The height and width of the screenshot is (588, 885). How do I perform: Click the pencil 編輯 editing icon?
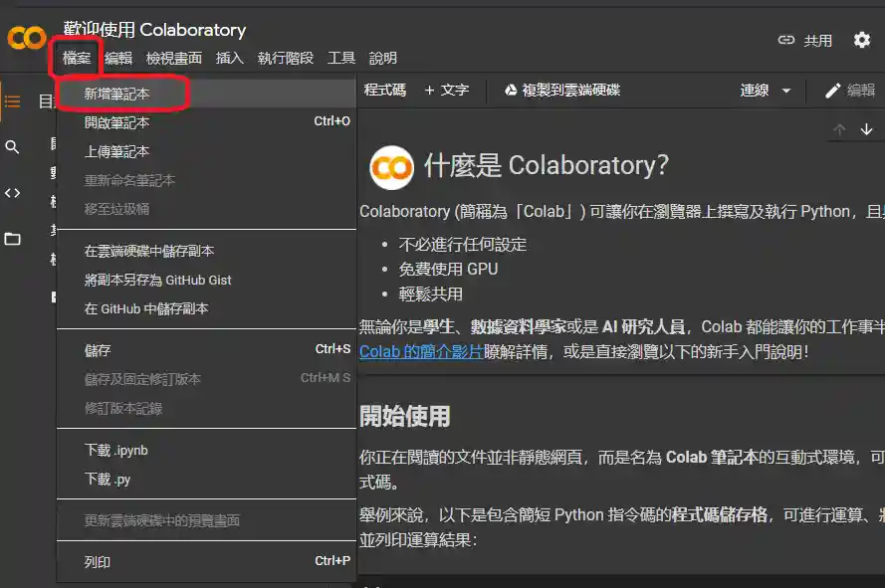(x=832, y=91)
